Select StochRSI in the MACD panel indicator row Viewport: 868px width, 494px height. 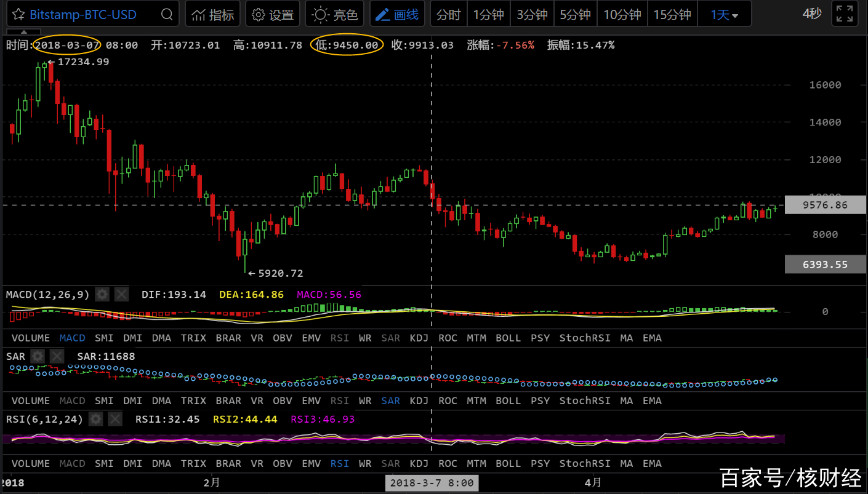tap(585, 338)
